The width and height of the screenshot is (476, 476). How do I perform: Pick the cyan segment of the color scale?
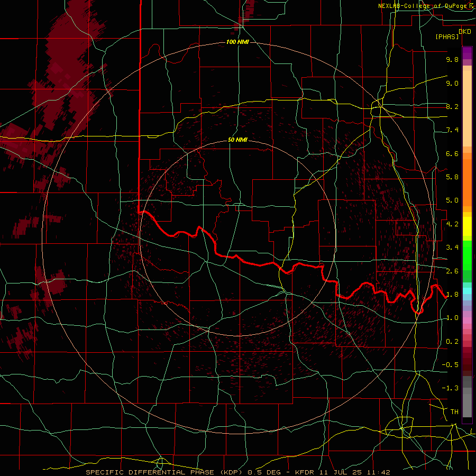pyautogui.click(x=467, y=291)
